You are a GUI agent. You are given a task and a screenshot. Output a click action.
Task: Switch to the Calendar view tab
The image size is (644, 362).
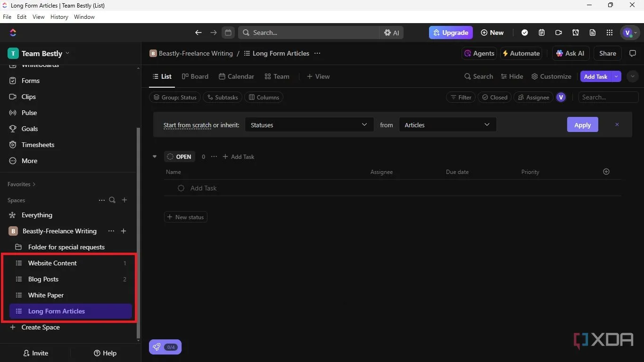click(x=237, y=76)
